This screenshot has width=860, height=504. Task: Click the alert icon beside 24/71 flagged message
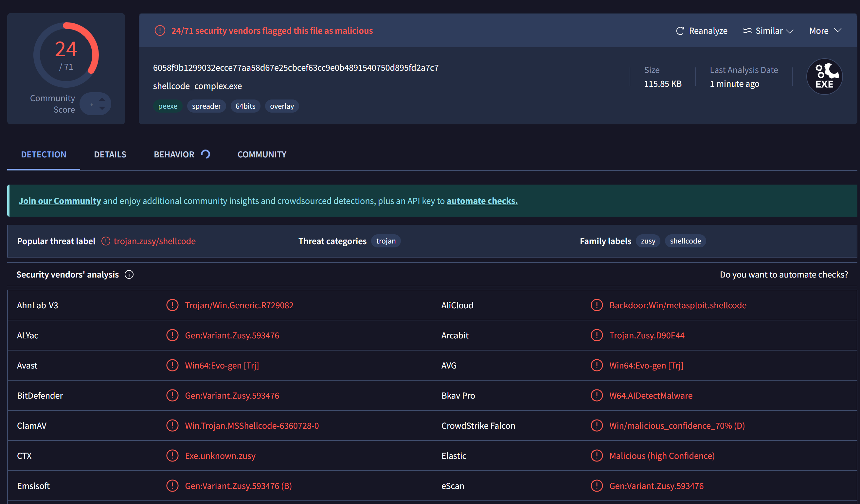[160, 31]
